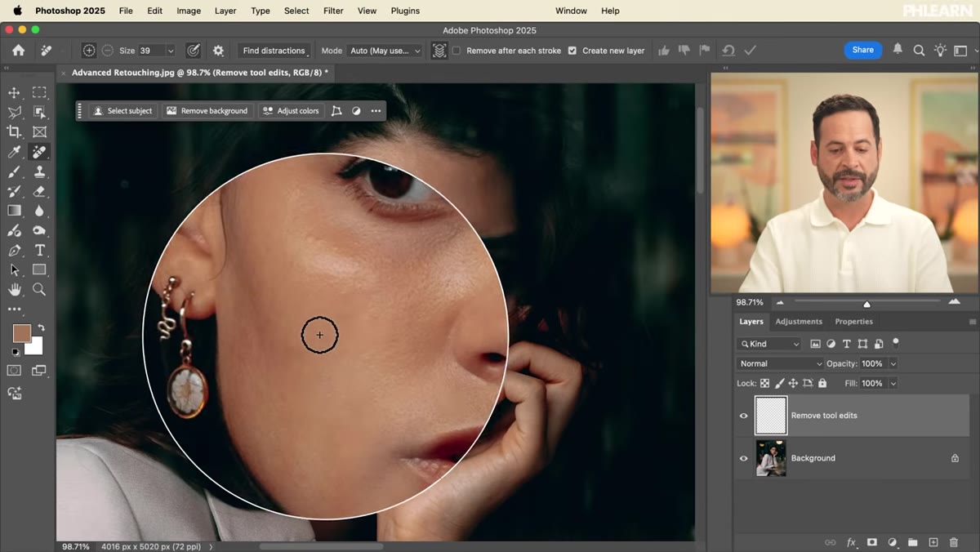Screen dimensions: 980x552
Task: Create a new layer via plus icon
Action: point(933,542)
